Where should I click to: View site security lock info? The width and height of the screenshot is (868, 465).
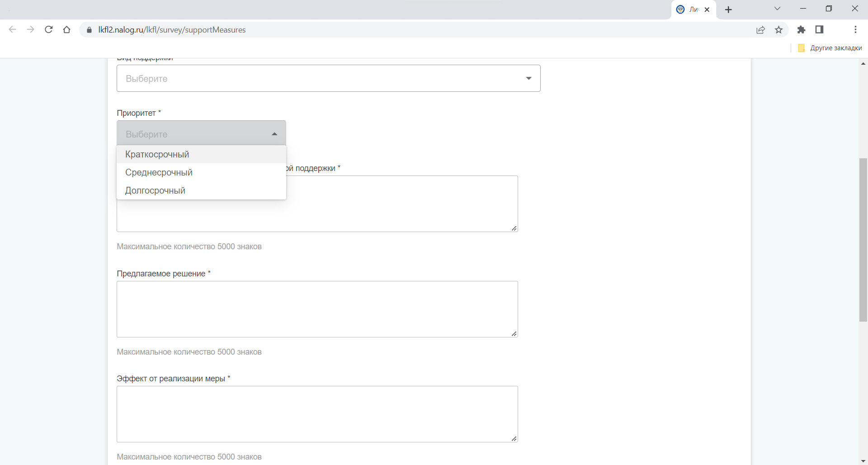(89, 30)
